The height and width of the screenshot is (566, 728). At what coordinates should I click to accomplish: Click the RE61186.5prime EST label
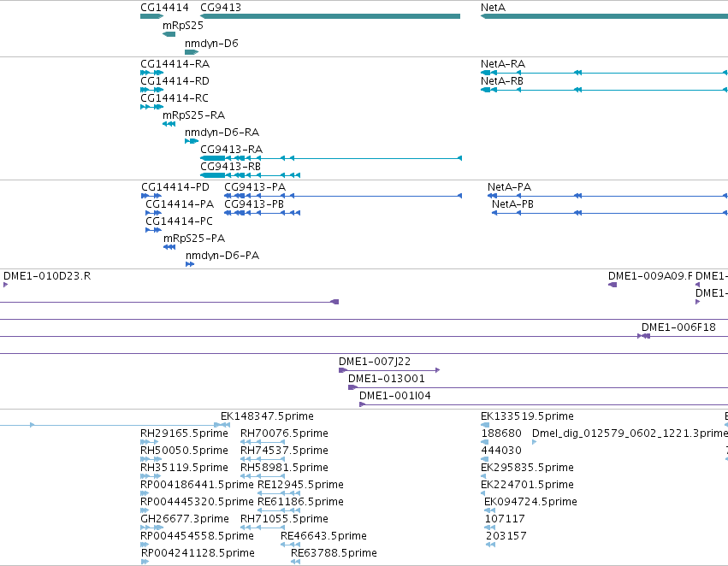pos(300,502)
